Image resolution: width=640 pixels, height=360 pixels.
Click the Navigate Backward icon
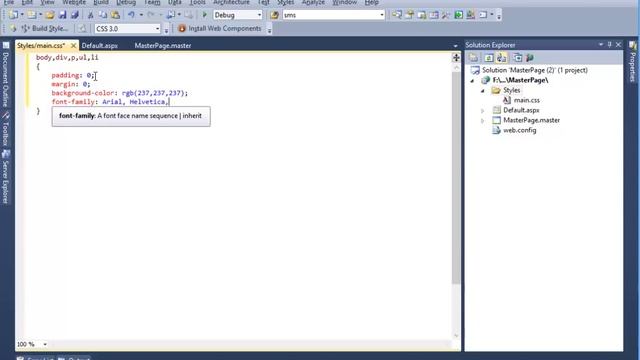(x=171, y=15)
